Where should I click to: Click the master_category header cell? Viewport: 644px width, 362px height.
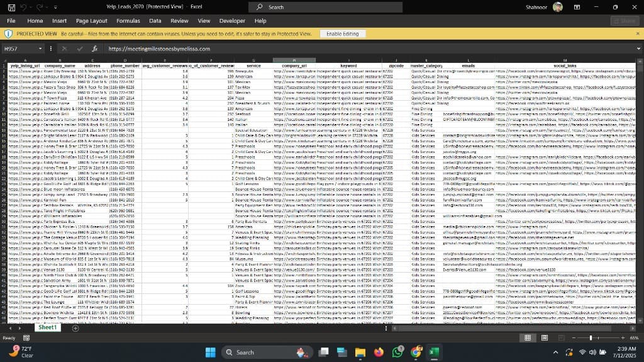[x=426, y=65]
